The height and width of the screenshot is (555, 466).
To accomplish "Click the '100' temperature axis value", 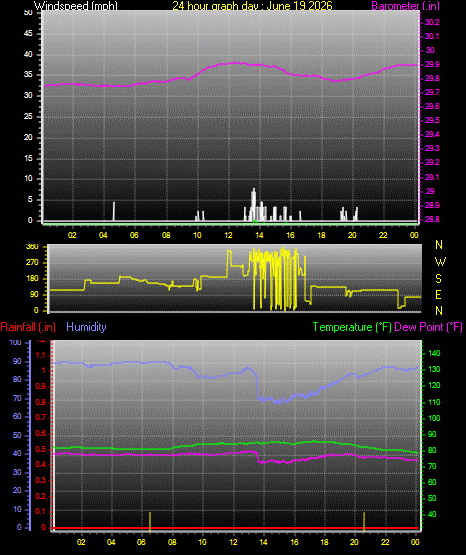I will [x=434, y=418].
